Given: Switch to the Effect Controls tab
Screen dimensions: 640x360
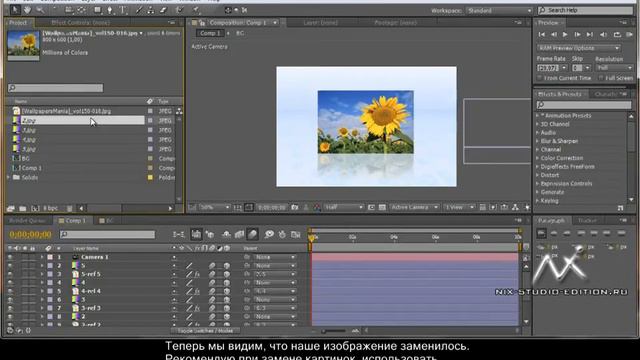Looking at the screenshot, I should [80, 22].
